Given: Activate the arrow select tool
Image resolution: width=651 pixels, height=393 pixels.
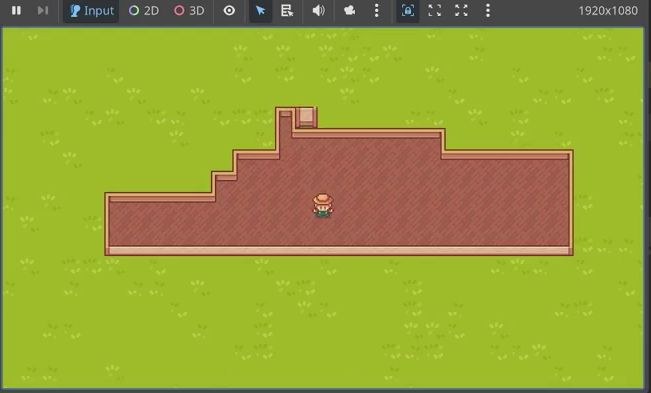Looking at the screenshot, I should coord(260,10).
